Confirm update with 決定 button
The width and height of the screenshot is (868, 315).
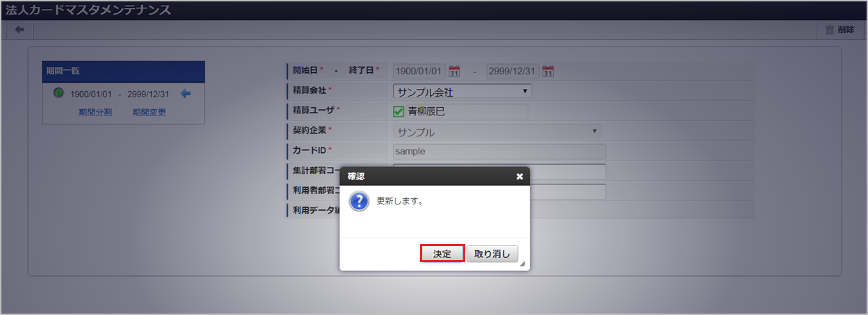(x=442, y=254)
